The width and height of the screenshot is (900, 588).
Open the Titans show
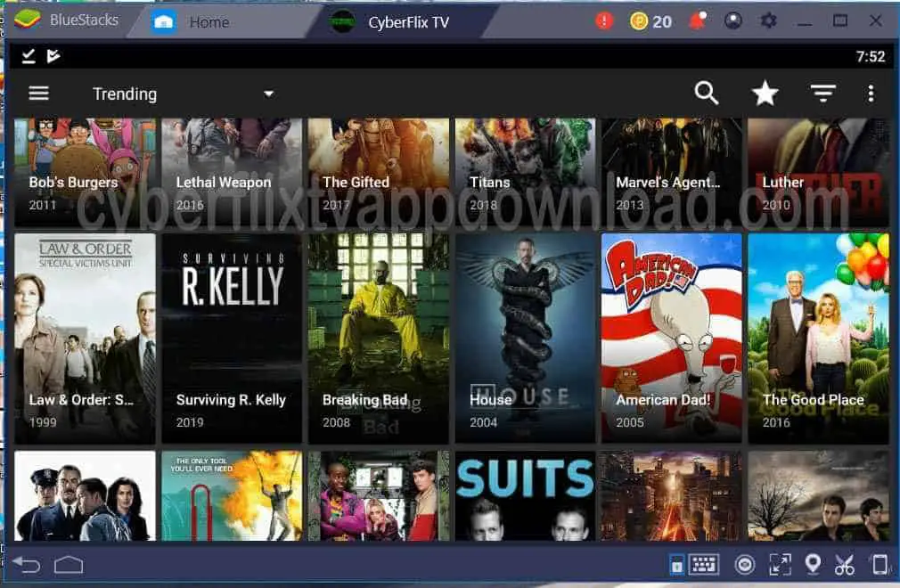point(525,172)
